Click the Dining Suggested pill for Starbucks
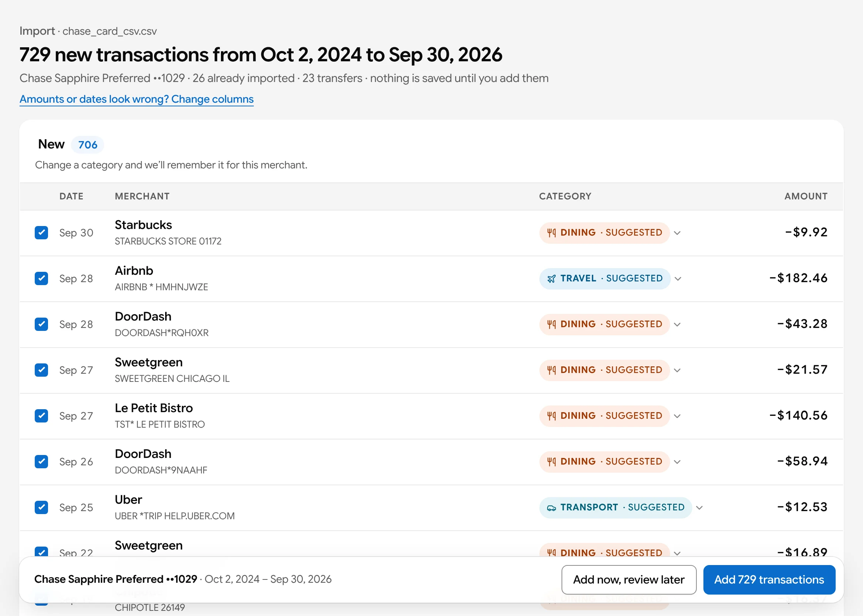The image size is (863, 616). coord(604,233)
